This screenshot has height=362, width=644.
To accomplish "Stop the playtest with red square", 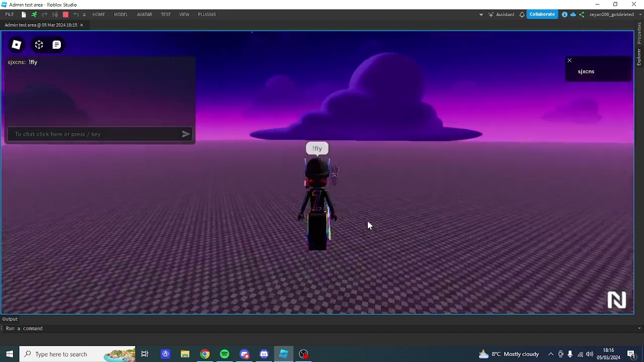I will point(65,15).
